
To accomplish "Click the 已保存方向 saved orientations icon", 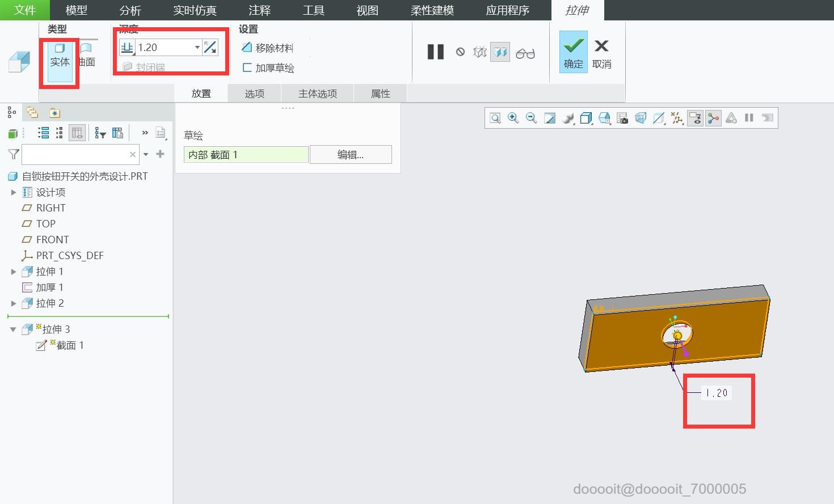I will coord(604,118).
